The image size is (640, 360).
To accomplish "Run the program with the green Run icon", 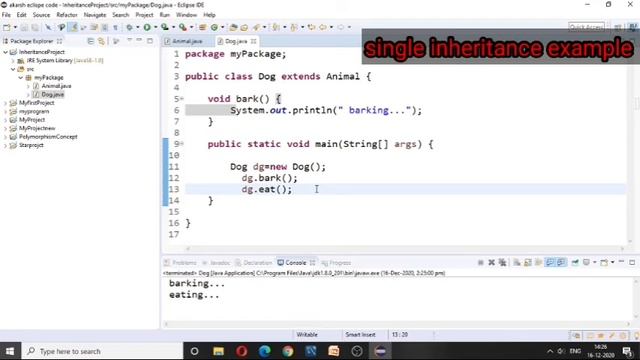I will pos(147,27).
